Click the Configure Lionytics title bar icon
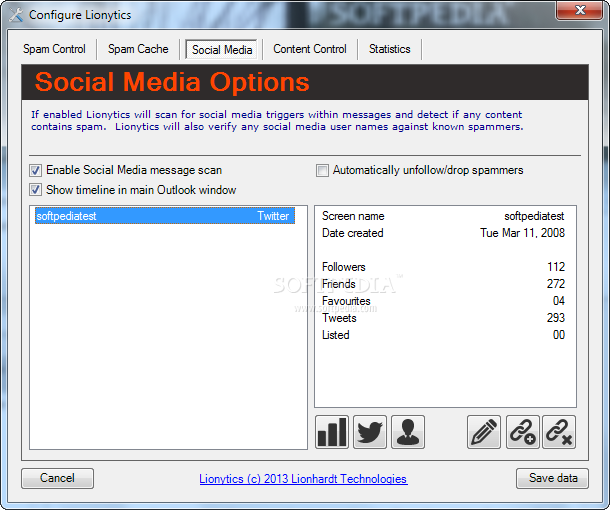Image resolution: width=610 pixels, height=510 pixels. coord(16,15)
